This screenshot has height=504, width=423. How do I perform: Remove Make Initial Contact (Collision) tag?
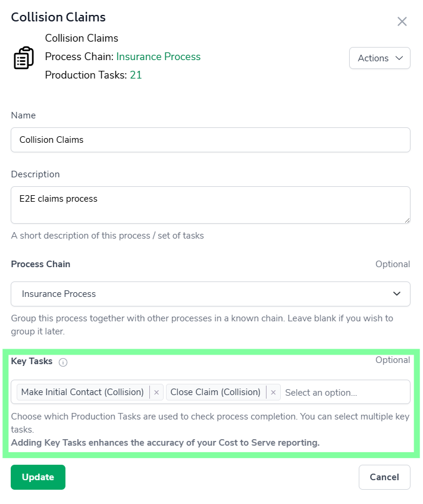click(156, 393)
